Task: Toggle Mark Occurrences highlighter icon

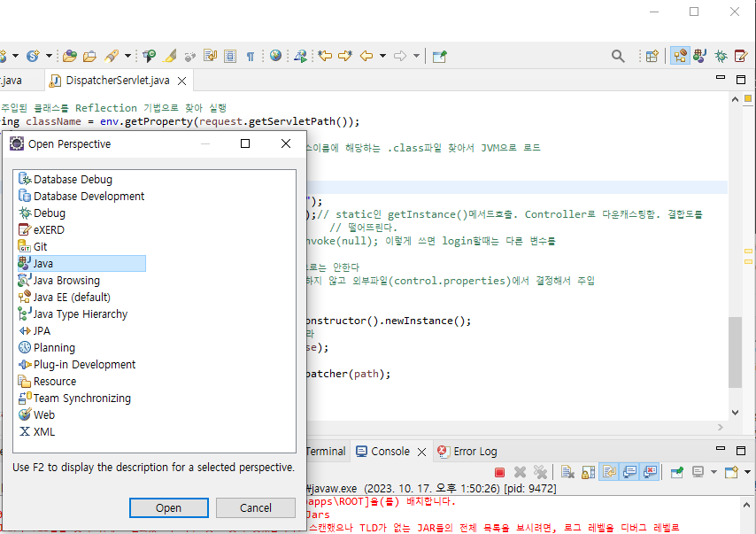Action: tap(170, 56)
